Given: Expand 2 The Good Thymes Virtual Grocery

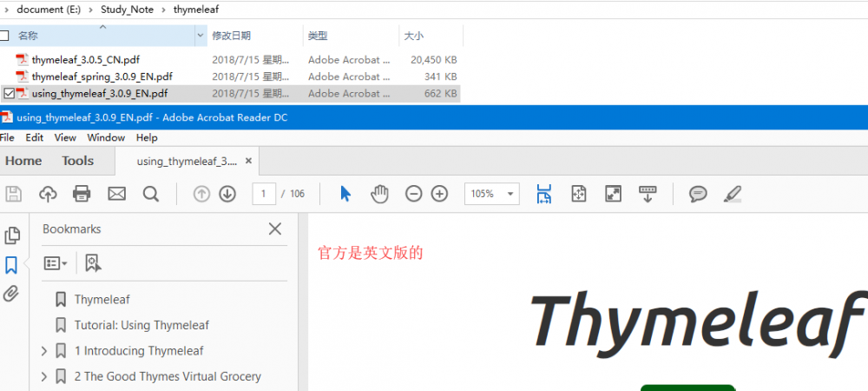Looking at the screenshot, I should click(44, 376).
